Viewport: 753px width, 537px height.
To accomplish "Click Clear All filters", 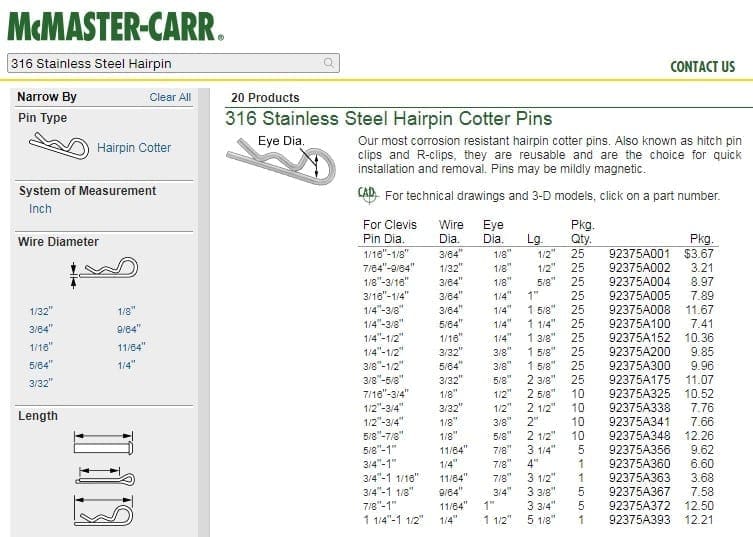I will coord(170,97).
